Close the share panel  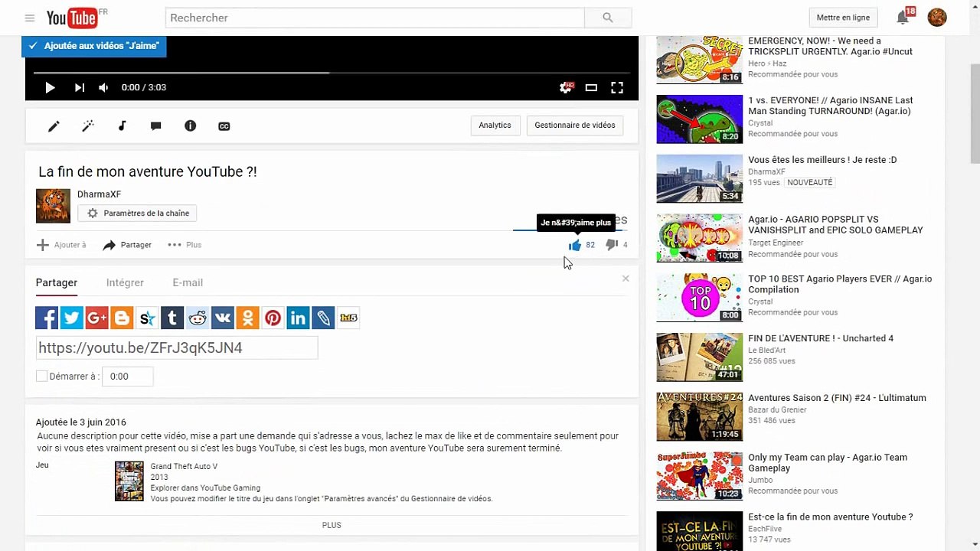point(626,279)
